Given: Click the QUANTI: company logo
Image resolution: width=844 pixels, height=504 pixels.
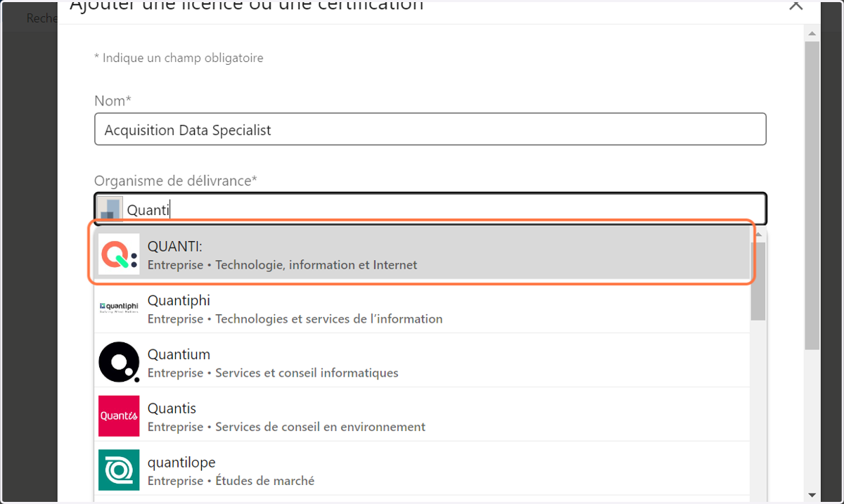Looking at the screenshot, I should 119,254.
